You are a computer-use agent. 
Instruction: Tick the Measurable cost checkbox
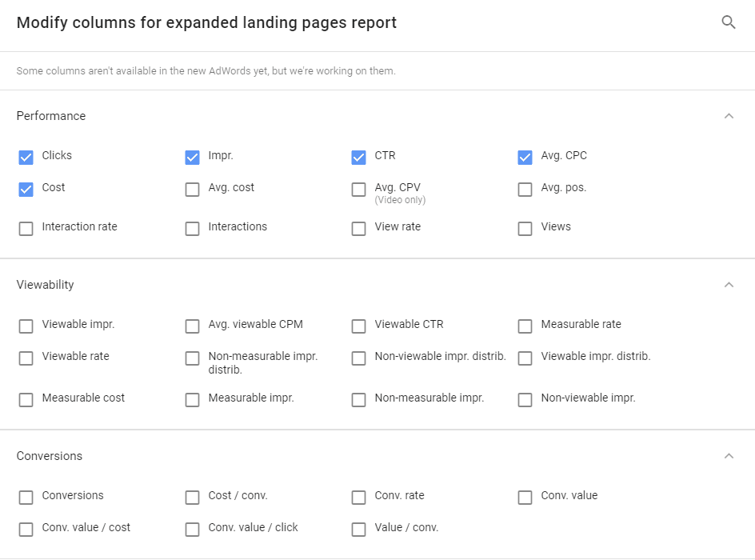[26, 400]
